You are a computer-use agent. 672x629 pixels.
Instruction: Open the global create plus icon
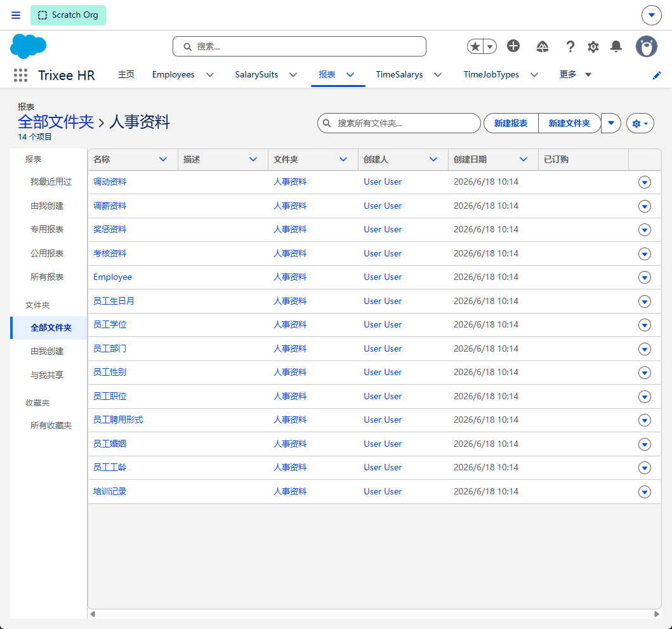pos(513,46)
